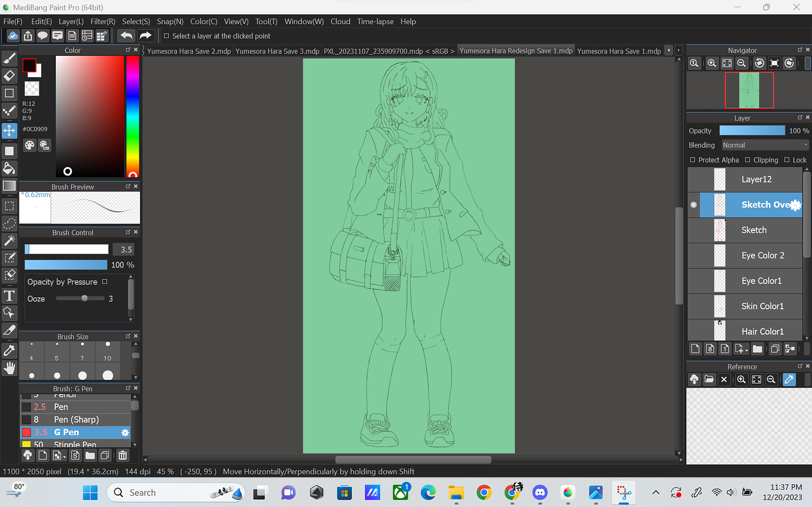812x507 pixels.
Task: Select the Eraser tool
Action: tap(9, 75)
